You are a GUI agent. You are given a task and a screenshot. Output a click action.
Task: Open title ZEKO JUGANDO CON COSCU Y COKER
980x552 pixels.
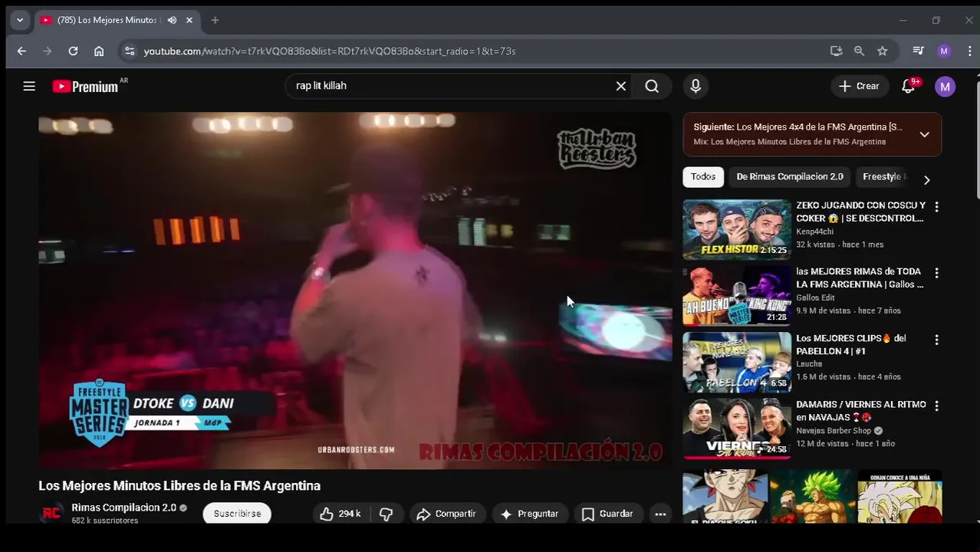[860, 212]
